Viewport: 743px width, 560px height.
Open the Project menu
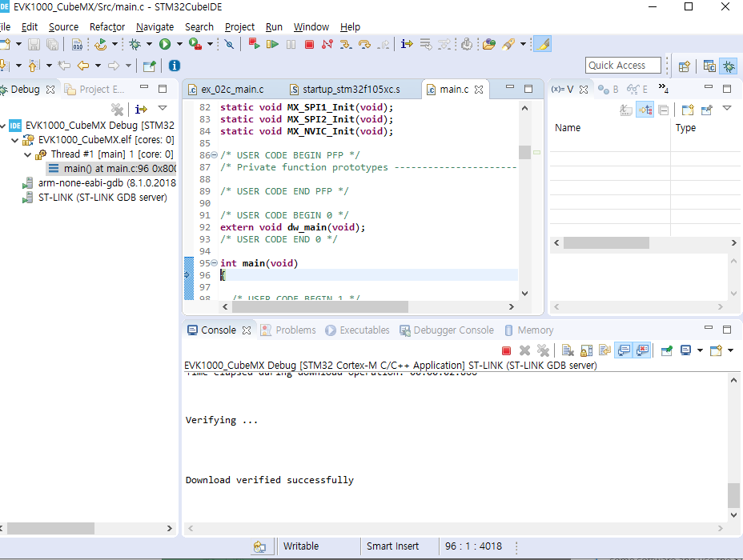[239, 27]
